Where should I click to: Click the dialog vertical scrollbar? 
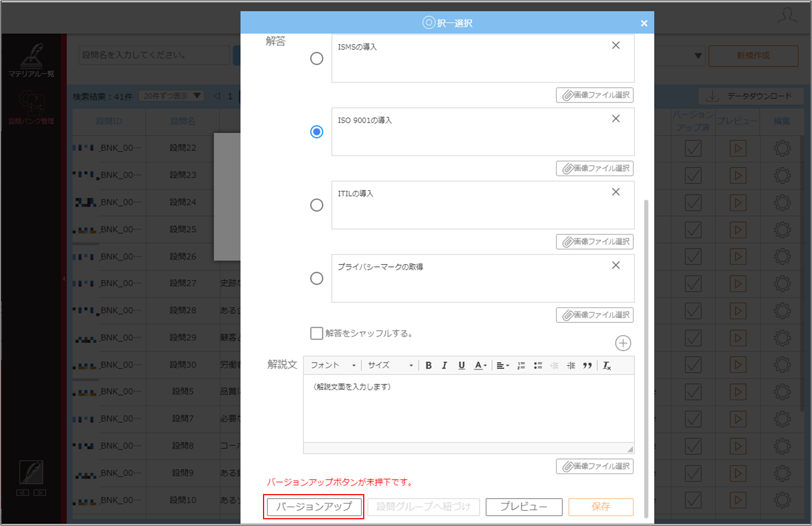pos(646,358)
